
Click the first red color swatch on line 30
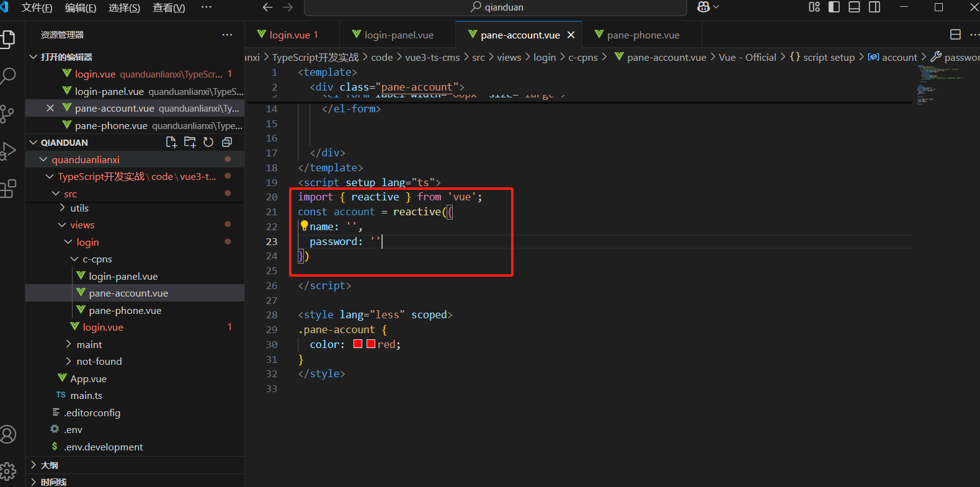click(358, 344)
